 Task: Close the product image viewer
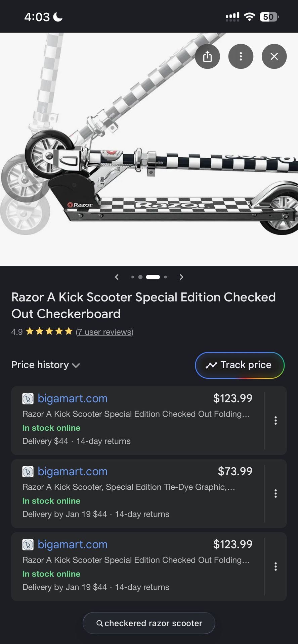(x=274, y=56)
